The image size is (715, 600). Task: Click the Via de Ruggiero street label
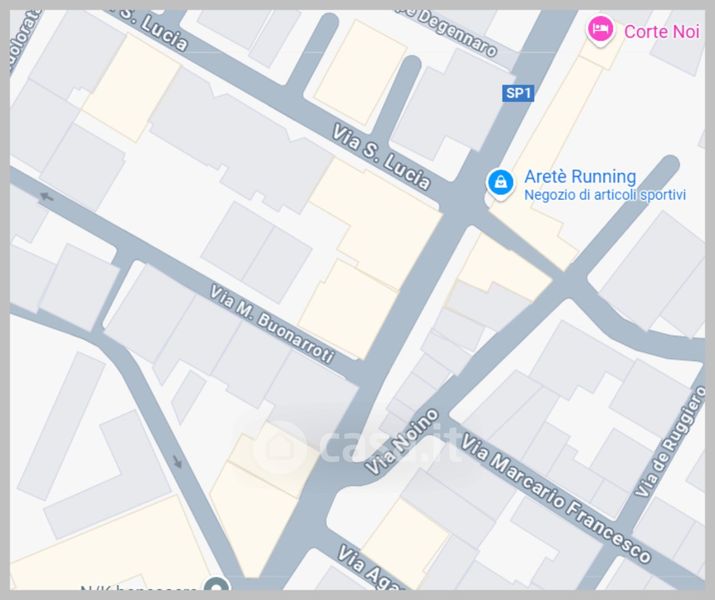[x=670, y=441]
